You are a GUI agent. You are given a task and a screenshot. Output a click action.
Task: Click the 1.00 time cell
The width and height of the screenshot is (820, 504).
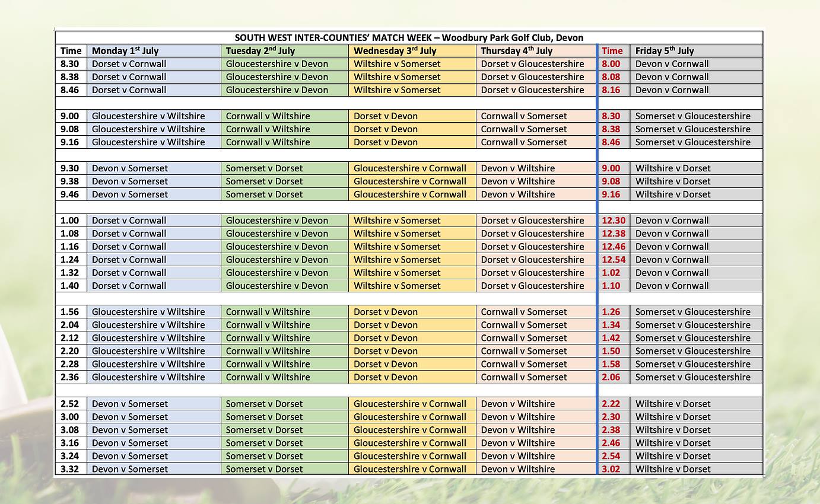pos(71,220)
